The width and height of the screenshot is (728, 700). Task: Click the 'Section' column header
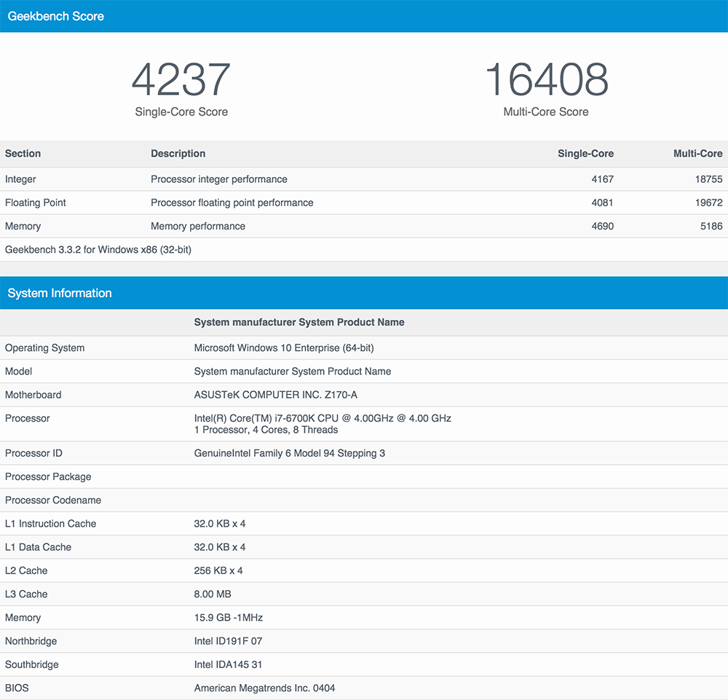click(23, 154)
